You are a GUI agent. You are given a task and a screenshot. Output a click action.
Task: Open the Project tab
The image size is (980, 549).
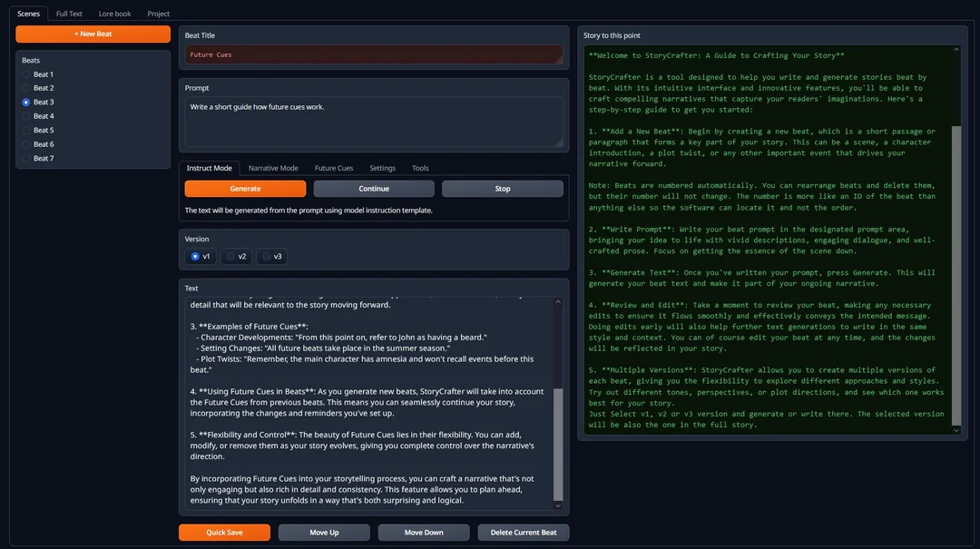(159, 14)
